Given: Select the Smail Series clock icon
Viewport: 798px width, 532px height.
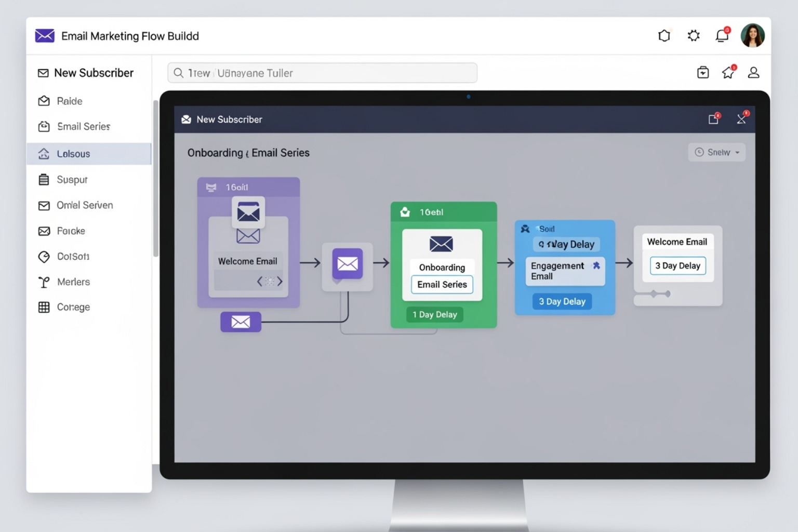Looking at the screenshot, I should 45,126.
